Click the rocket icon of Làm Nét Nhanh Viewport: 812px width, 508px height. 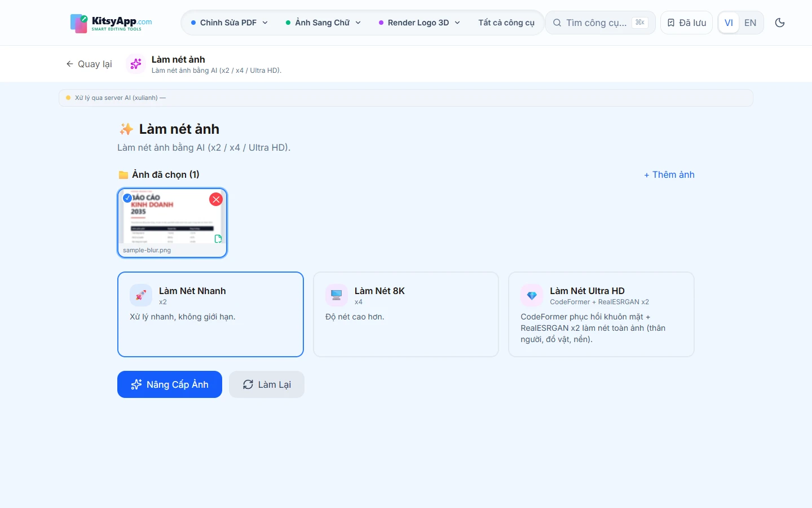click(141, 295)
